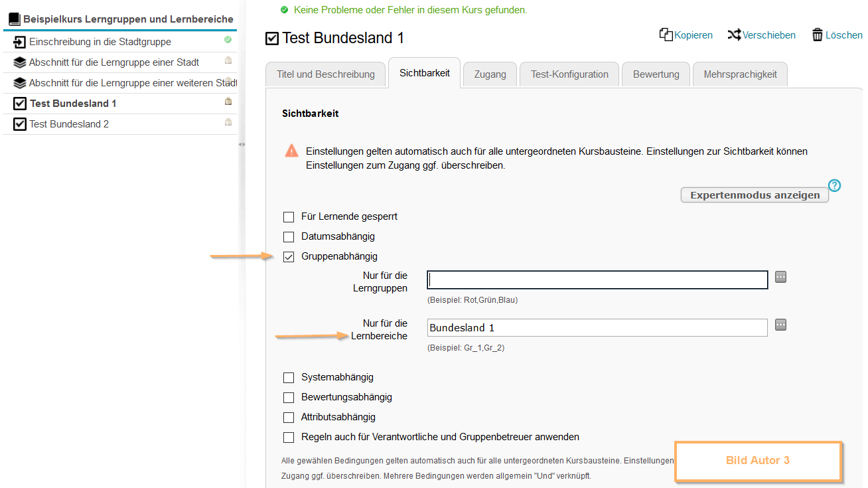This screenshot has width=868, height=488.
Task: Click the Kopieren copy icon
Action: coord(666,35)
